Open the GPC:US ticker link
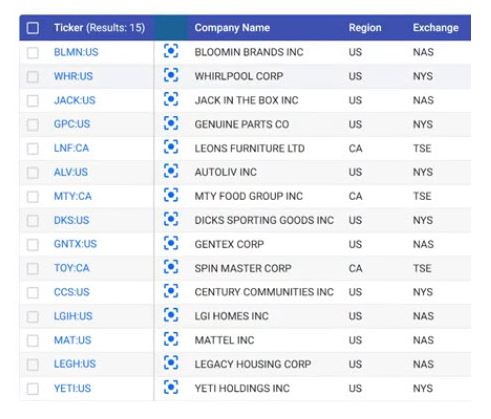Image resolution: width=491 pixels, height=419 pixels. click(x=72, y=124)
